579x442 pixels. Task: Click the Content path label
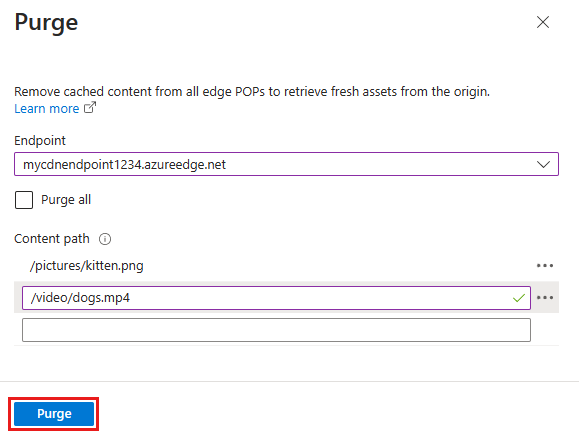click(52, 239)
